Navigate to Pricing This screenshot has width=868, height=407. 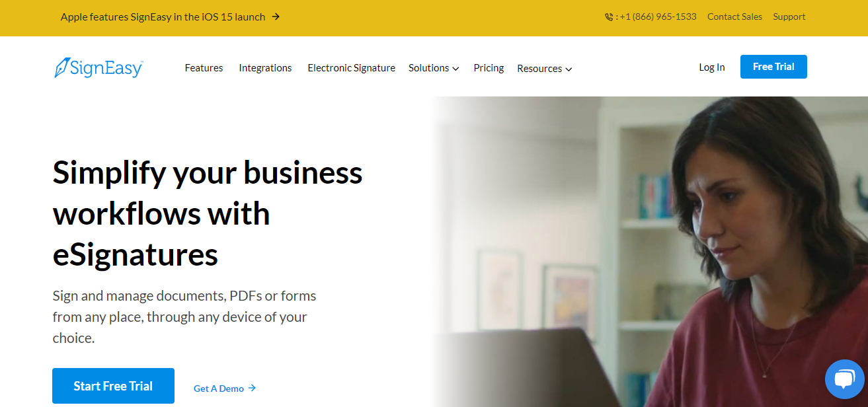tap(489, 68)
